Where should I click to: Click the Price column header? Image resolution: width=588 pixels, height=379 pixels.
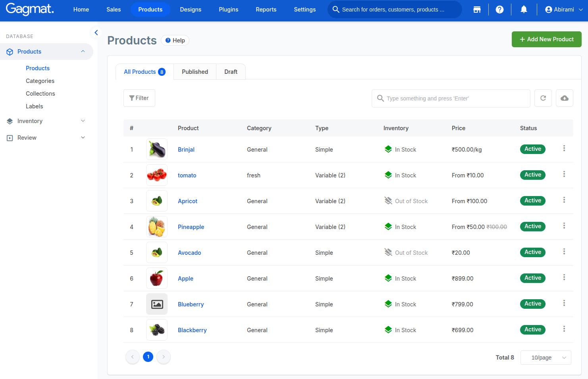coord(459,128)
